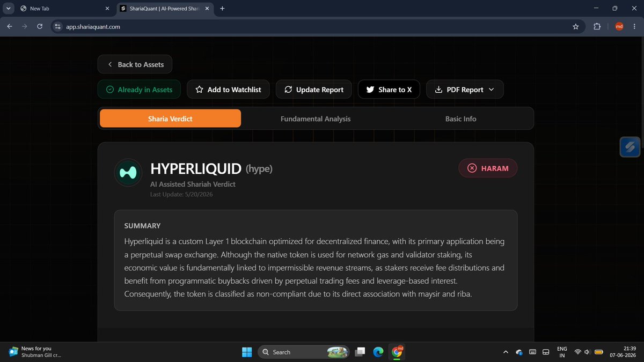This screenshot has height=362, width=644.
Task: Bookmark this page with the star icon
Action: click(576, 26)
